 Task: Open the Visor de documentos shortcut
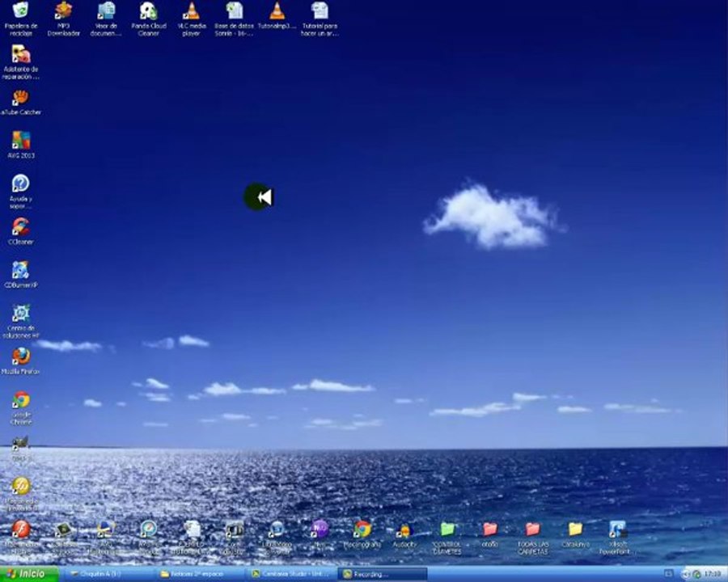pyautogui.click(x=106, y=19)
